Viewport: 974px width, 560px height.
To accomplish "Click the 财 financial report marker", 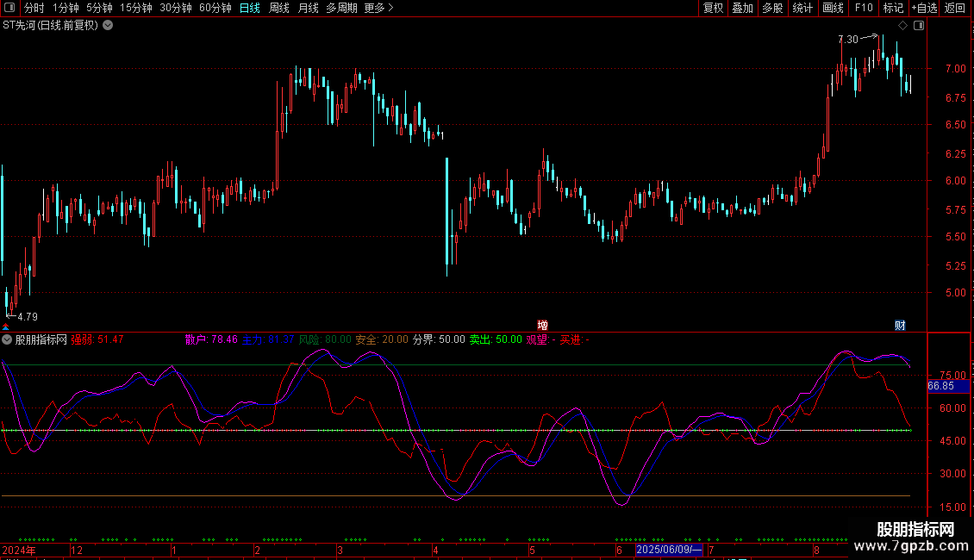I will coord(900,325).
